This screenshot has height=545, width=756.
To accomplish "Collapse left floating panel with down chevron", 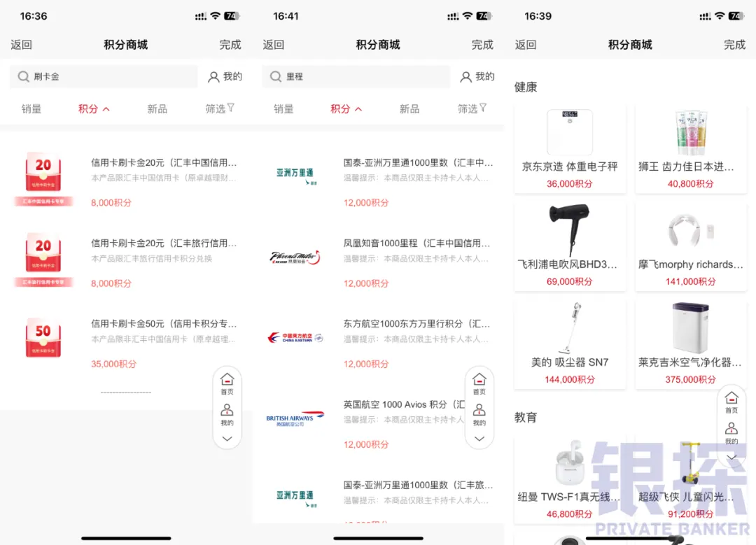I will (x=227, y=439).
